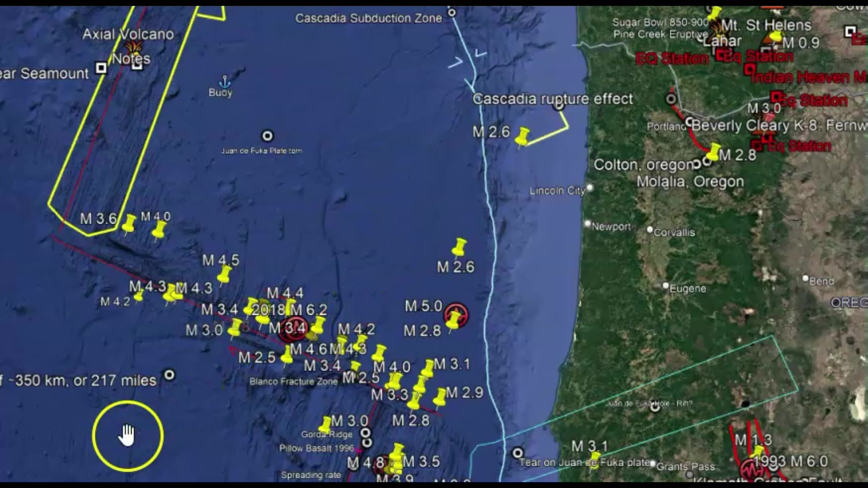
Task: Select the Notes square placemark
Action: pos(137,65)
